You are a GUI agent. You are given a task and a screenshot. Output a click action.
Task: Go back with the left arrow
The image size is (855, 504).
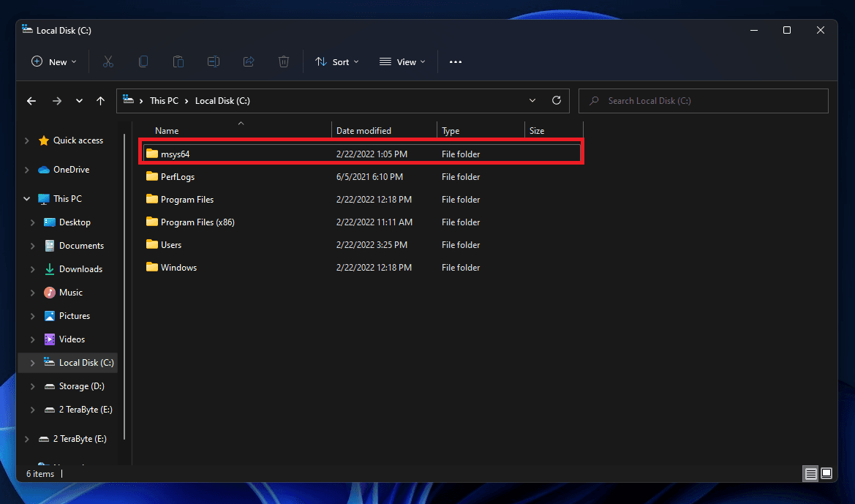click(x=31, y=101)
